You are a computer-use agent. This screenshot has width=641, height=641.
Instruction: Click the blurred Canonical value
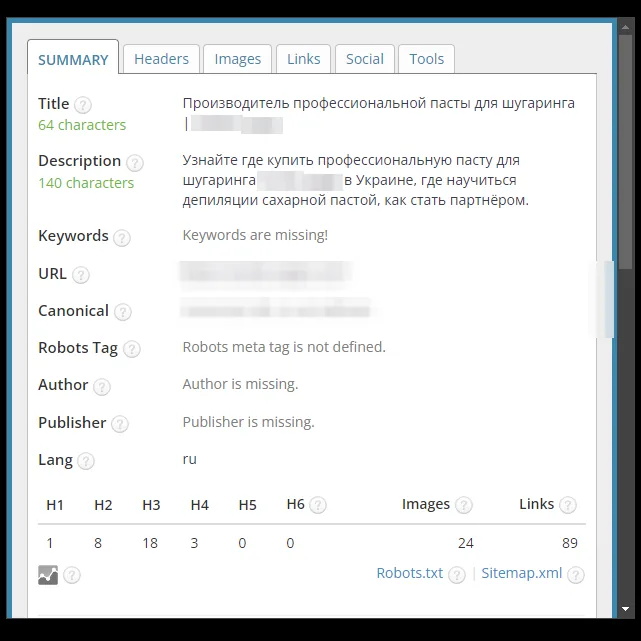(x=276, y=309)
